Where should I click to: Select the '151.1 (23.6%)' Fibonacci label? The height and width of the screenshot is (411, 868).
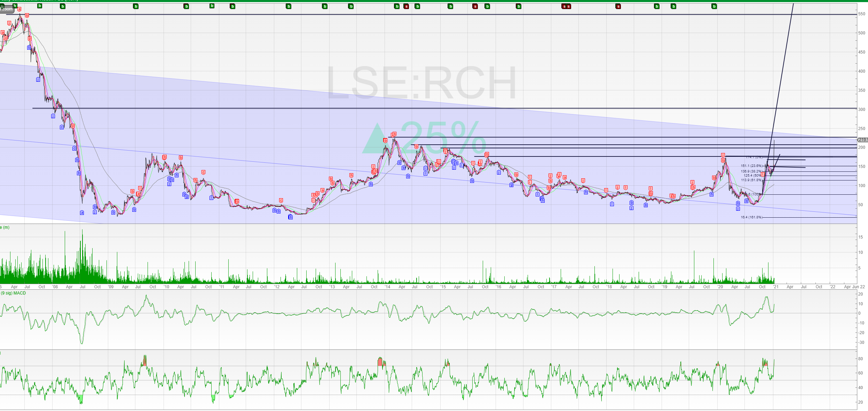click(751, 166)
